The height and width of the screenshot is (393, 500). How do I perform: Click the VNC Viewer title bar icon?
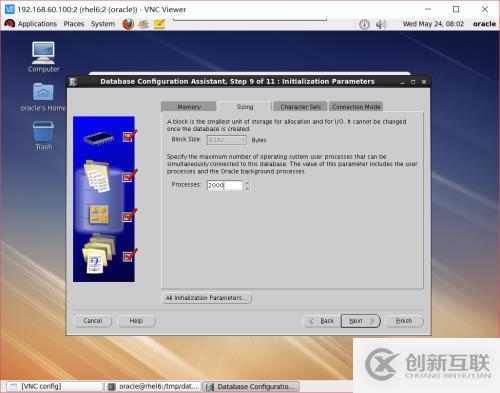pyautogui.click(x=10, y=9)
